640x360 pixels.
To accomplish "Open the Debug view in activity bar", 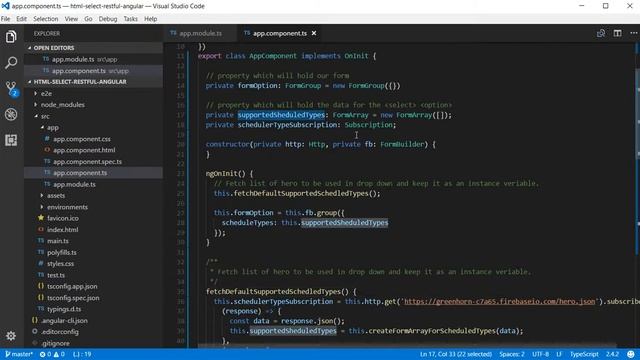I will click(x=11, y=114).
